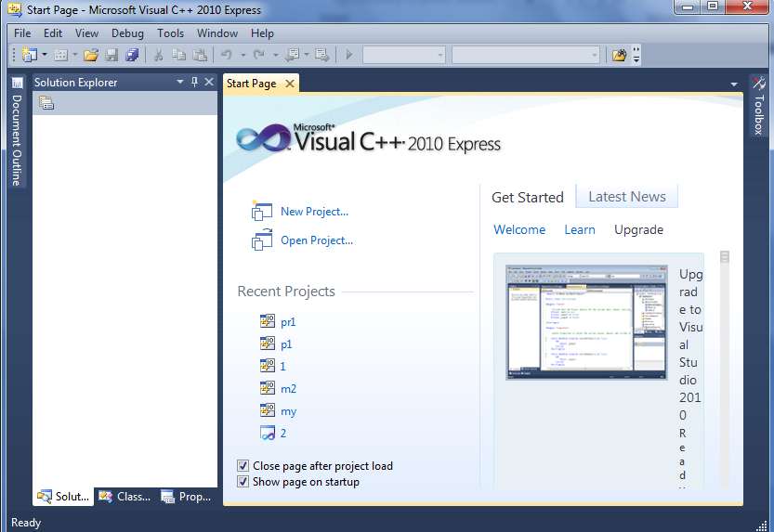Select the Solution Explorer bottom tab
The image size is (774, 532).
[x=63, y=497]
